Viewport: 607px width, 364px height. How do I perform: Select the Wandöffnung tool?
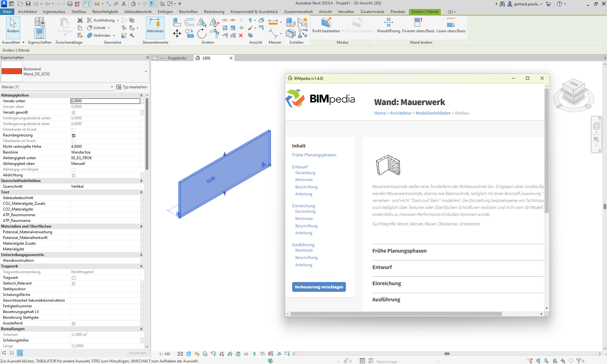click(x=388, y=23)
